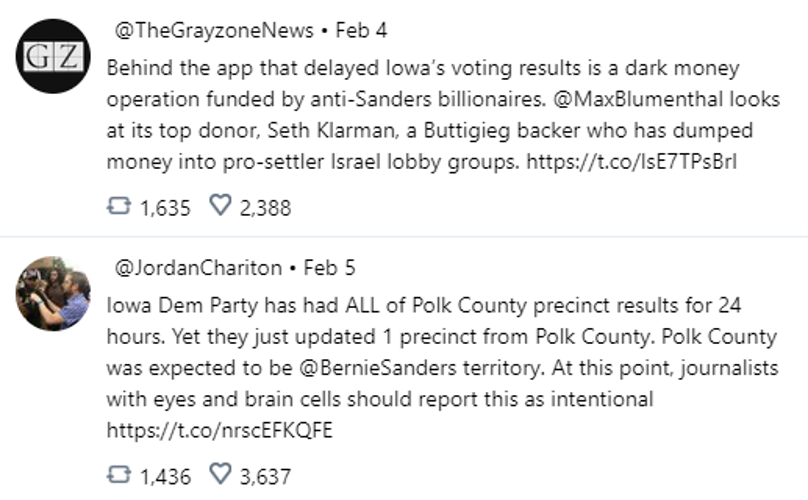Click the tweet text about Iowa Dem Party
This screenshot has height=500, width=808.
(442, 368)
